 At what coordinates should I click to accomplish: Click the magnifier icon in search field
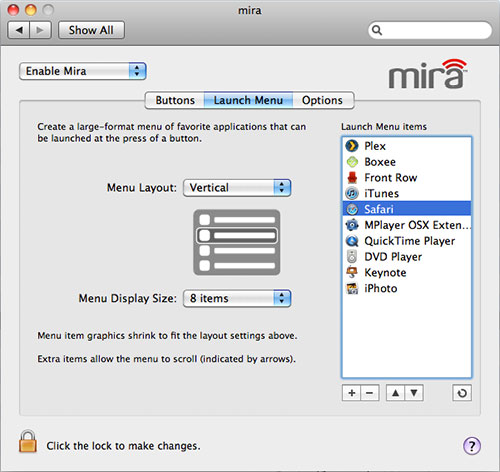pyautogui.click(x=377, y=30)
